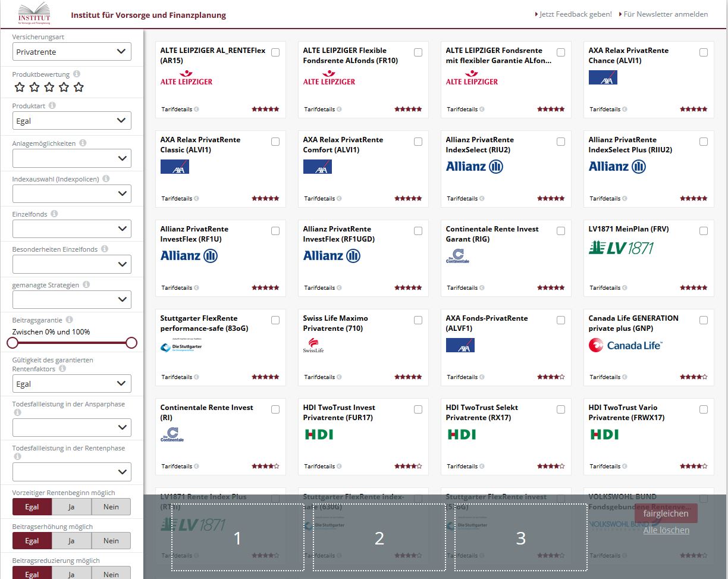
Task: Click comparison slot number 2
Action: [x=379, y=537]
